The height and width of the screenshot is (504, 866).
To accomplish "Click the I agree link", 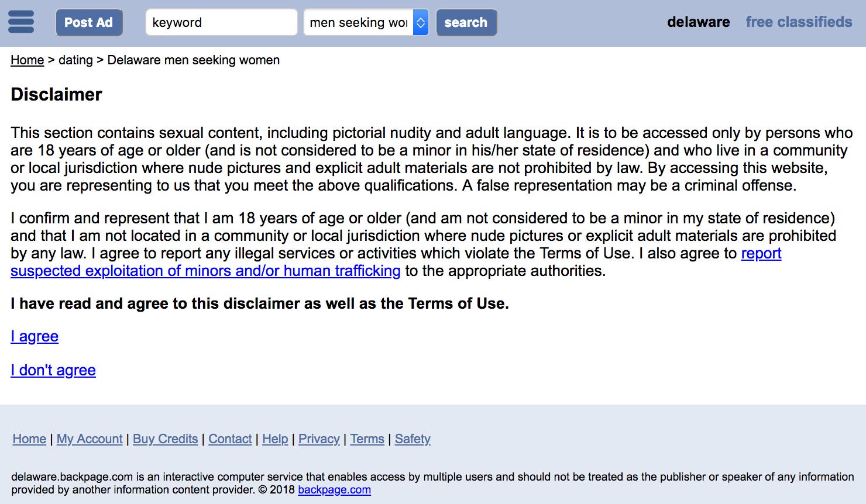I will 35,336.
